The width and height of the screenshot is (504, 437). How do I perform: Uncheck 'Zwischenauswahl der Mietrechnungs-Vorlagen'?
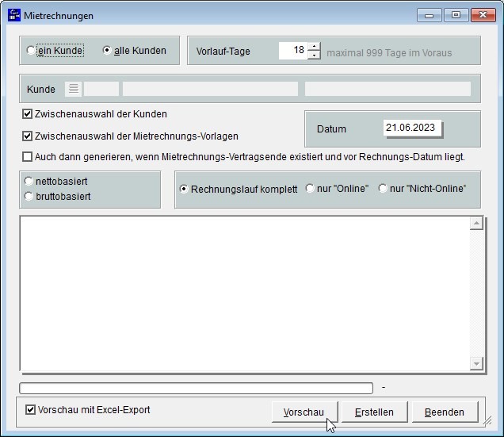point(27,136)
